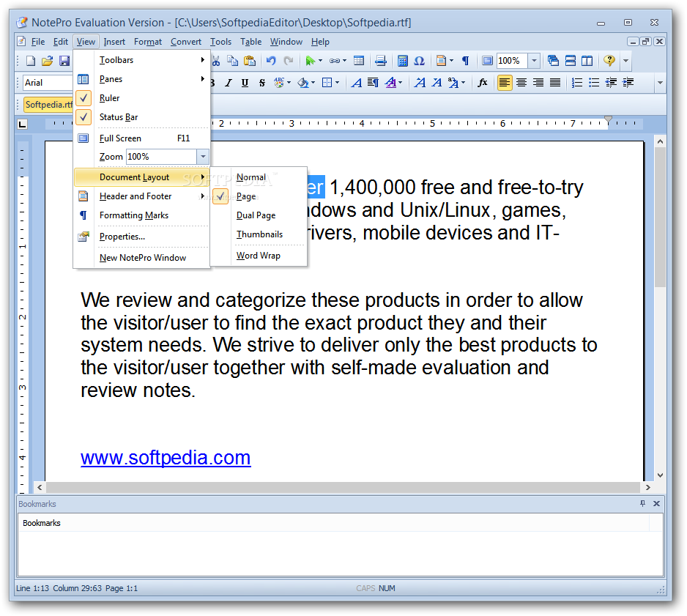Open the hyperlink chain dropdown arrow
Screen dimensions: 687x616
[x=345, y=61]
